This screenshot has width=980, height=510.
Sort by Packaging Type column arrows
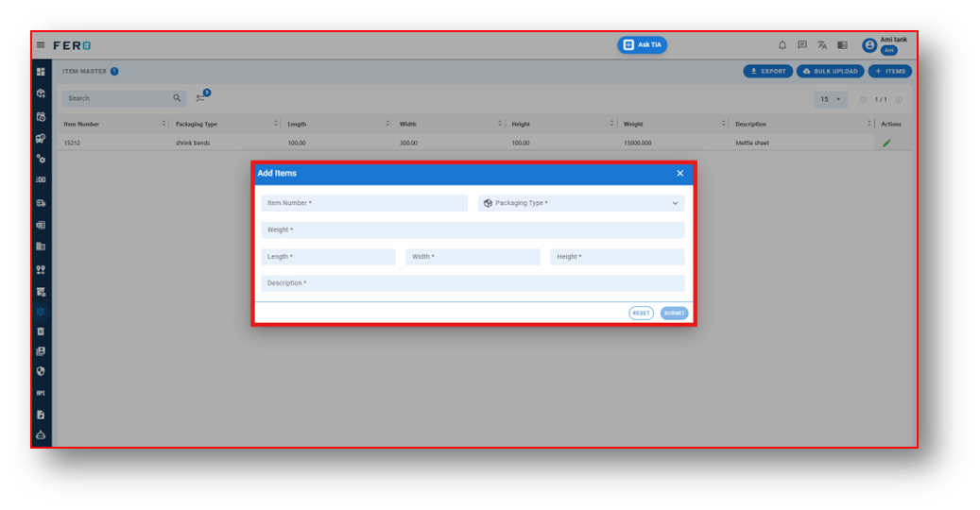point(276,124)
